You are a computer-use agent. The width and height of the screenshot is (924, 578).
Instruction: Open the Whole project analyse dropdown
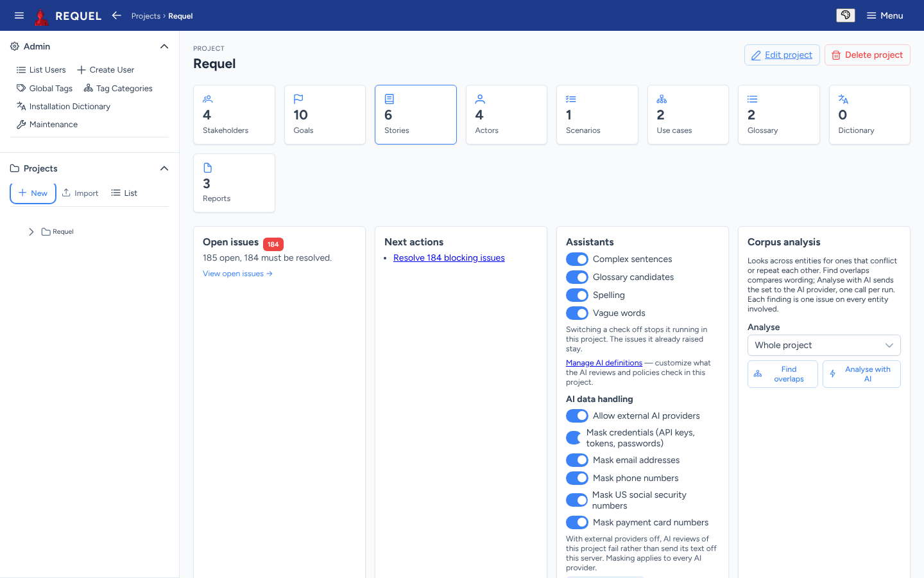point(824,346)
